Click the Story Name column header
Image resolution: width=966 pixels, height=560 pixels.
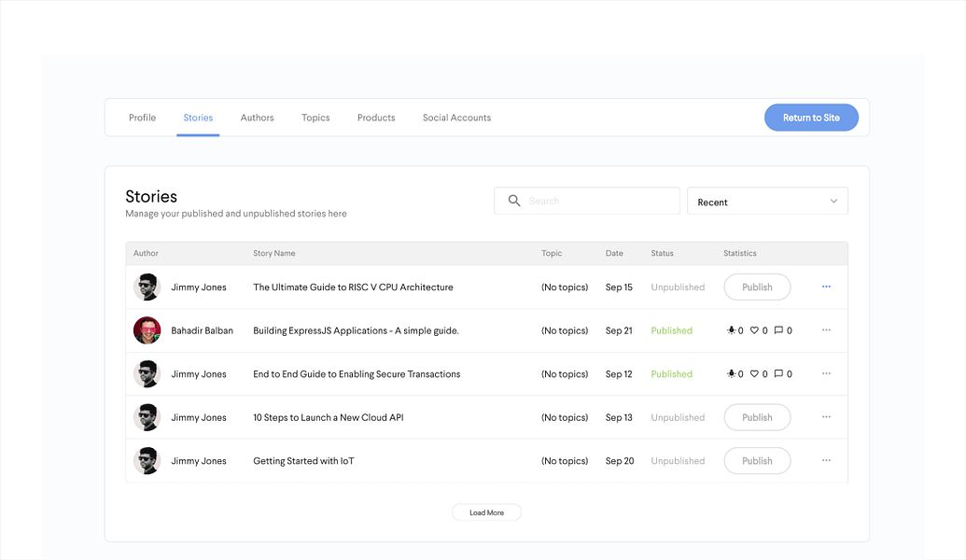point(274,253)
